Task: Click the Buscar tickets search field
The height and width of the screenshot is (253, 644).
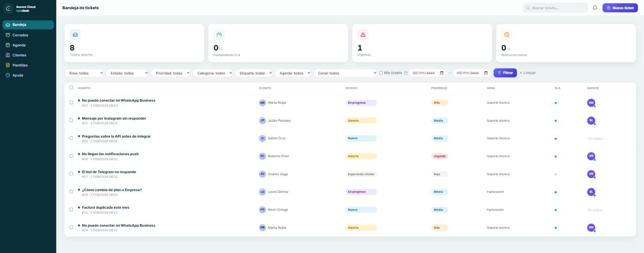Action: (555, 8)
